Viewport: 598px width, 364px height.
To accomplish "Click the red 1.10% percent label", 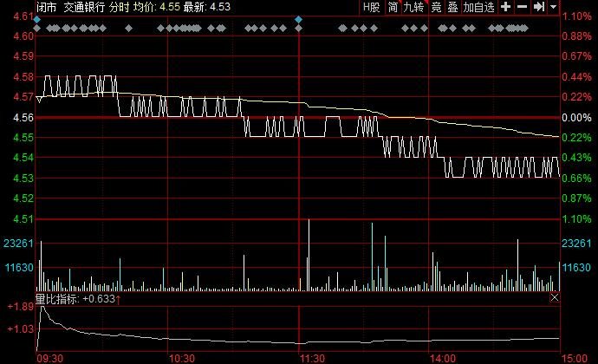I will (x=576, y=16).
